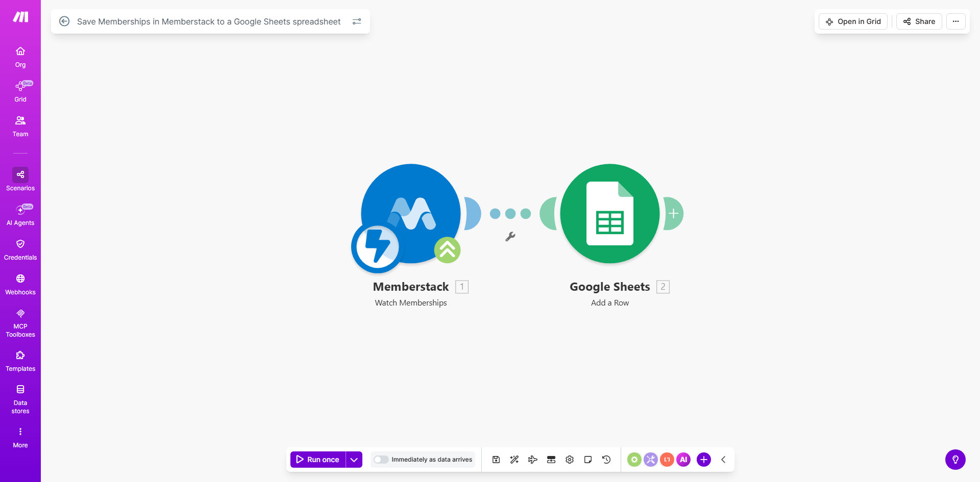Click the Google Sheets module number 2 label
This screenshot has width=980, height=482.
(x=663, y=287)
